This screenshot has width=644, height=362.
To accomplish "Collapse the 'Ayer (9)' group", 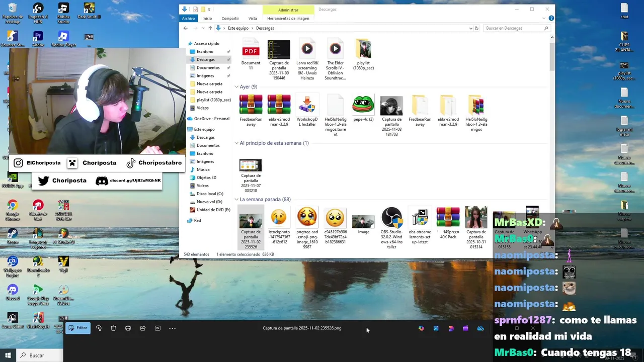I will [x=236, y=87].
